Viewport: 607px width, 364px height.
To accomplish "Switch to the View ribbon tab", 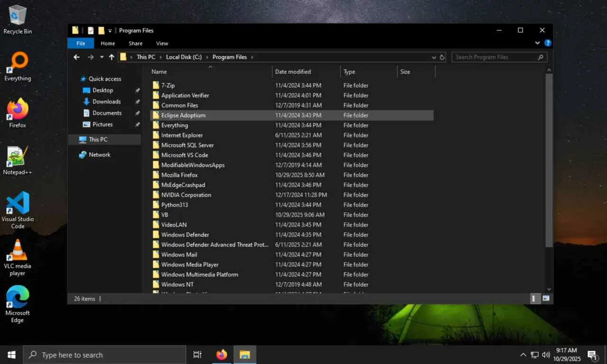I will pyautogui.click(x=162, y=43).
